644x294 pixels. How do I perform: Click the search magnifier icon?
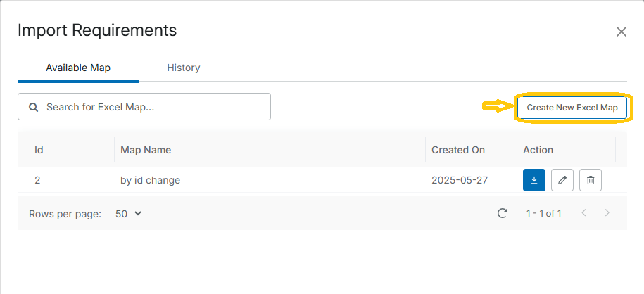click(32, 107)
